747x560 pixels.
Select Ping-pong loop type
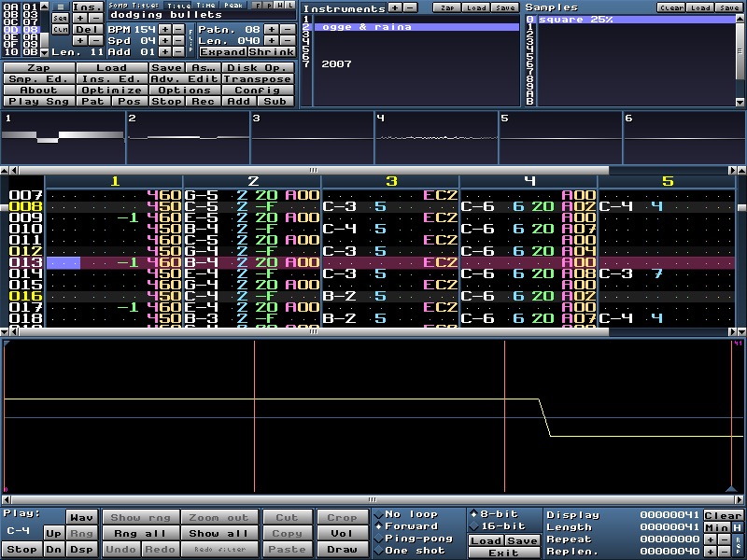point(414,539)
